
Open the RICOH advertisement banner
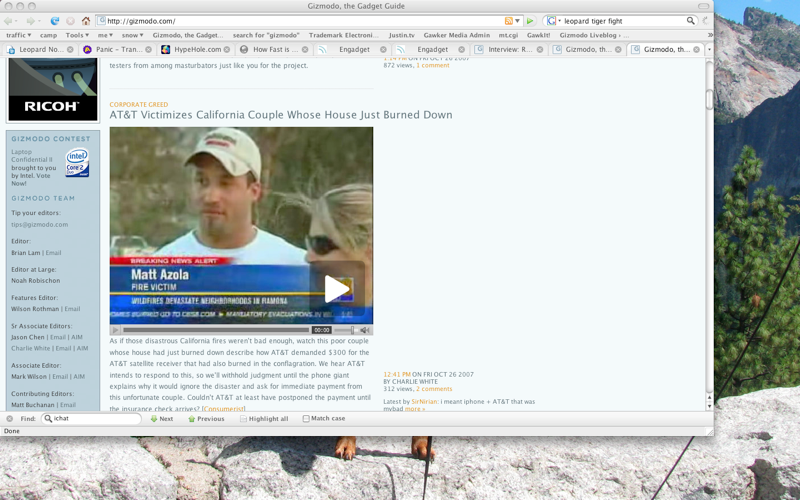(x=53, y=89)
